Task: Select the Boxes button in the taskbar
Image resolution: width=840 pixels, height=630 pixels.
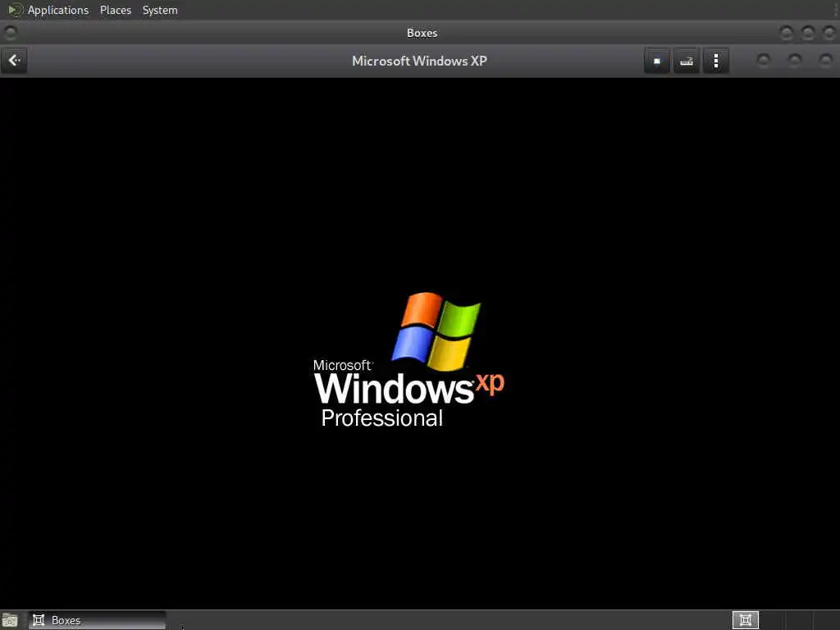Action: click(x=97, y=620)
